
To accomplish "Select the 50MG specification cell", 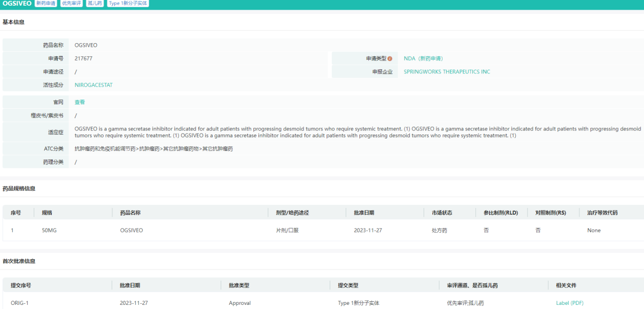I will (x=49, y=230).
